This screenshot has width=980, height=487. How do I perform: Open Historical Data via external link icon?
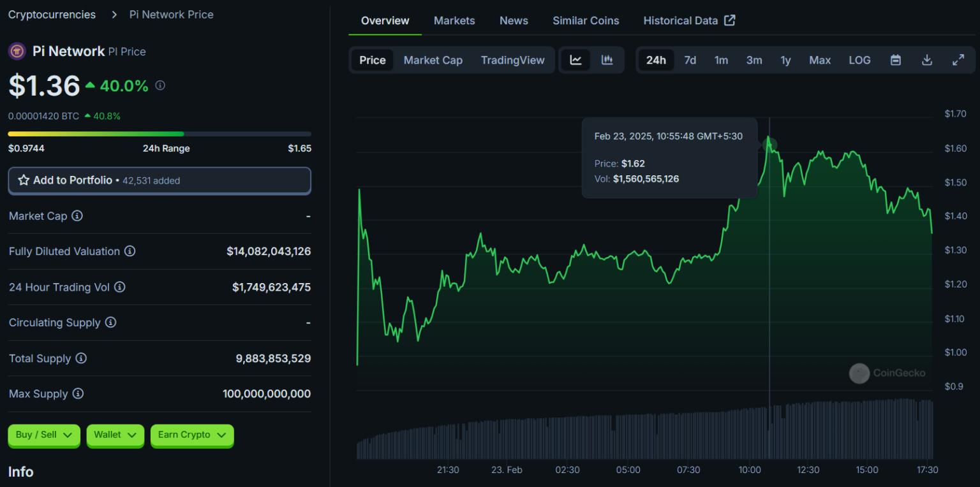click(729, 20)
